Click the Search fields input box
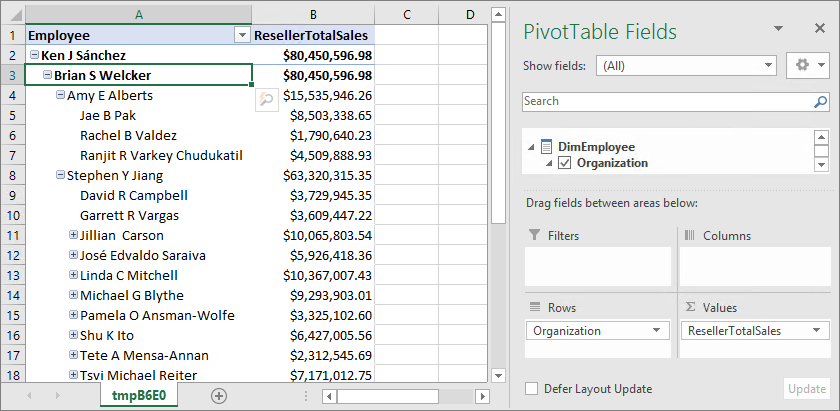Image resolution: width=840 pixels, height=411 pixels. pos(667,101)
